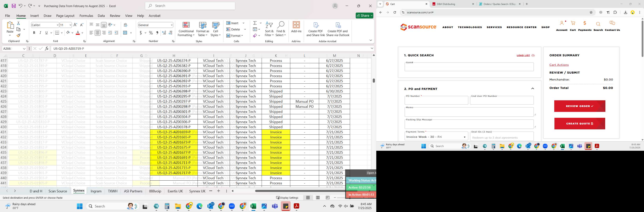Open the General number format dropdown
Viewport: 644px width, 212px height.
171,25
